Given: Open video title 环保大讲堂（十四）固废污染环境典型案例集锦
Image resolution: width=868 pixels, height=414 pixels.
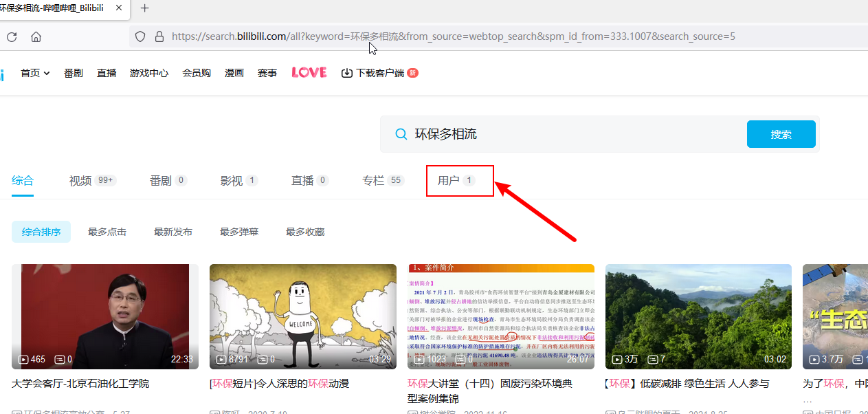Looking at the screenshot, I should (490, 391).
